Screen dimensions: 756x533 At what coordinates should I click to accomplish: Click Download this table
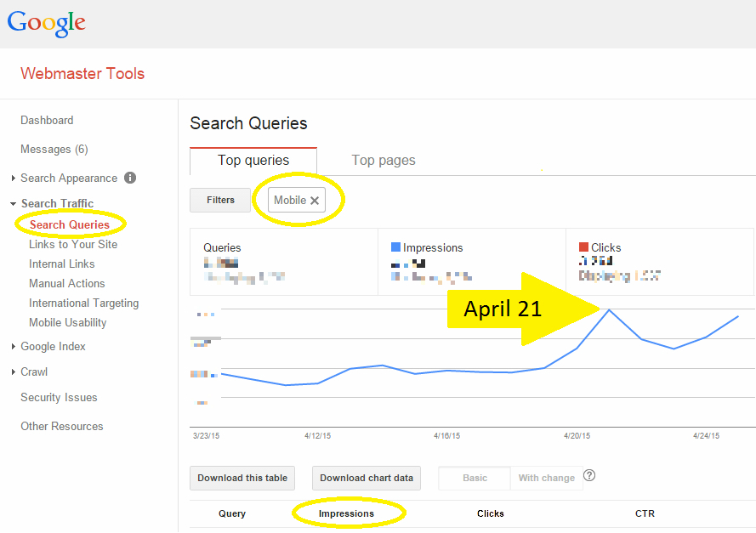coord(242,478)
